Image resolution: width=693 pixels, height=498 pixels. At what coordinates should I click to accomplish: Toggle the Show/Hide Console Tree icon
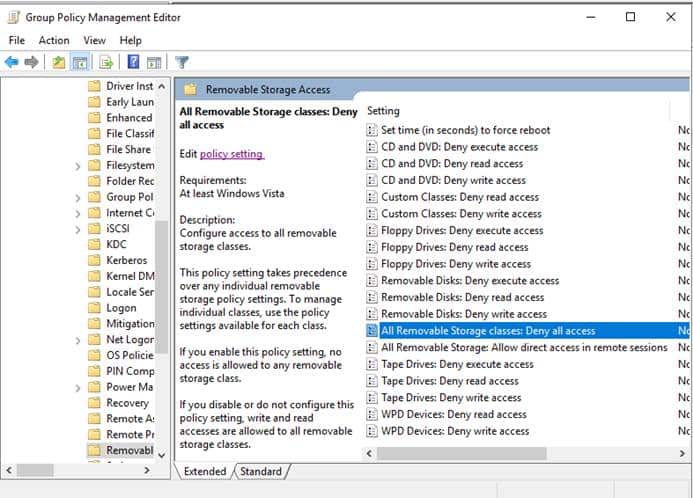coord(79,62)
